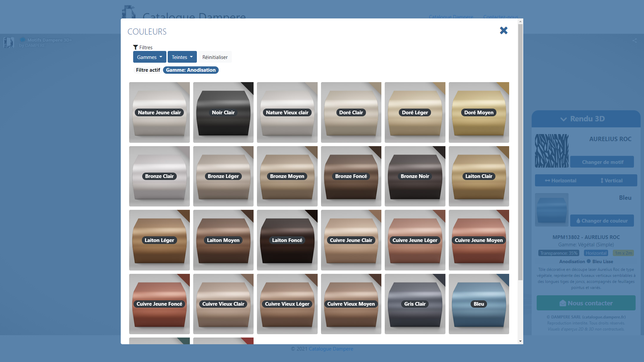Set orientation to Vertical

(x=611, y=180)
